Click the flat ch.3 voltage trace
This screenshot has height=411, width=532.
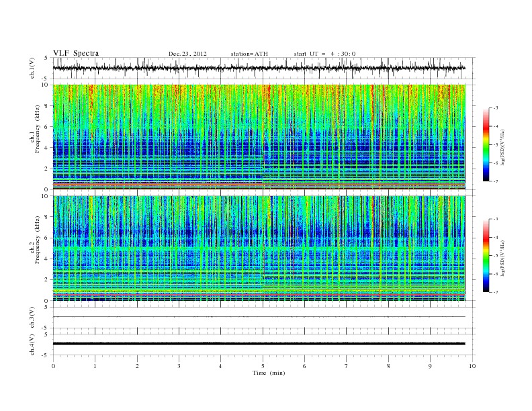(x=259, y=317)
